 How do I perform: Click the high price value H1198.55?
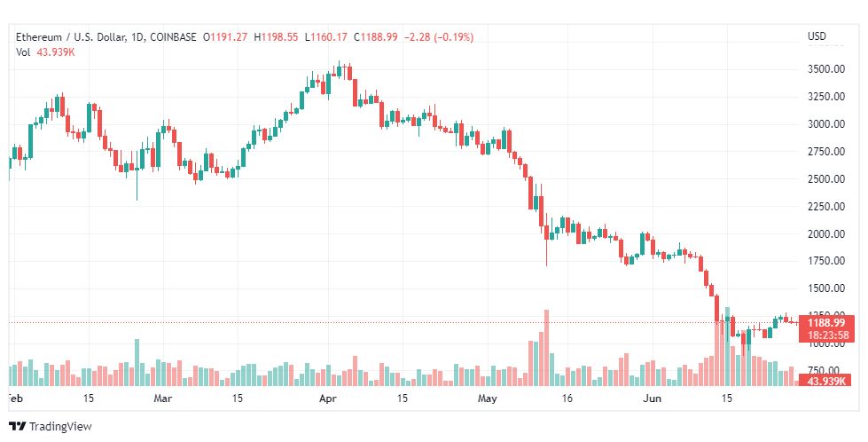(277, 37)
